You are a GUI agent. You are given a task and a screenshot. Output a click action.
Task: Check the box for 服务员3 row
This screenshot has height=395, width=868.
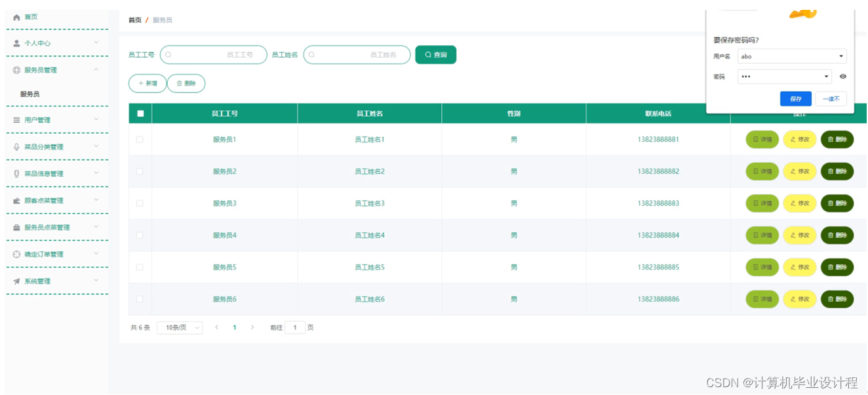(x=140, y=203)
